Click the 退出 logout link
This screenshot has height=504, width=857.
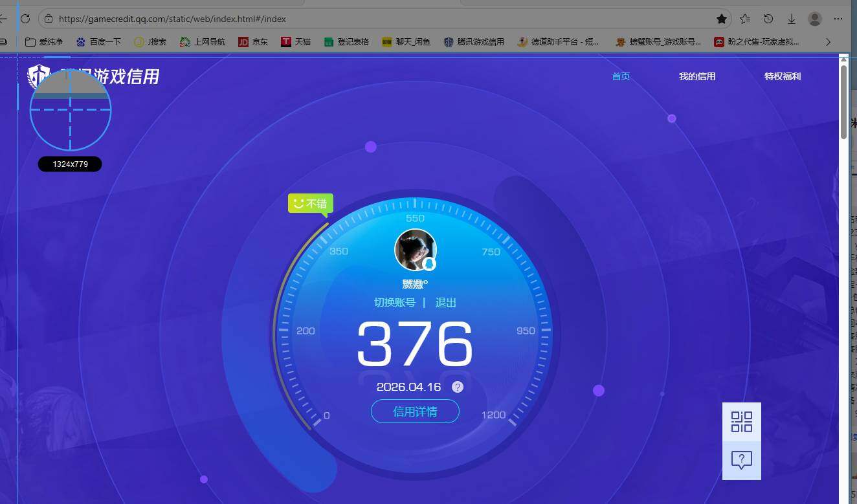(446, 303)
